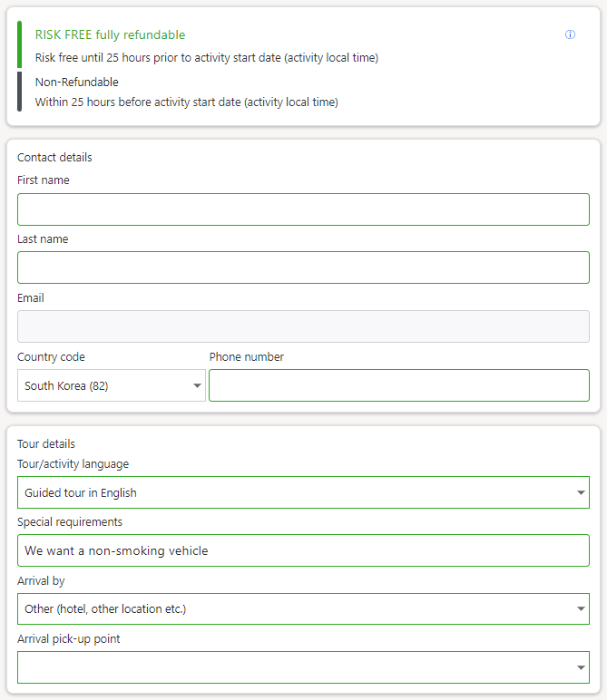Click the "Special requirements" label
This screenshot has width=607, height=700.
click(70, 522)
